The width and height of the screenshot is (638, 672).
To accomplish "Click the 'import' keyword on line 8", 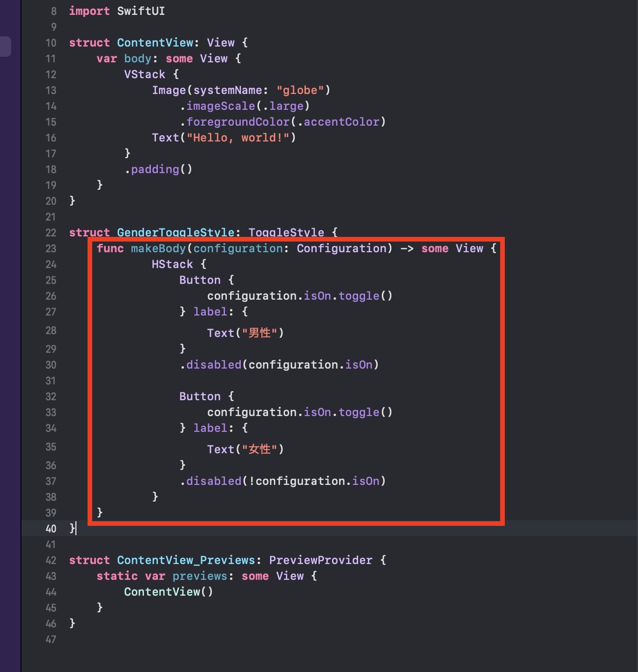I will tap(89, 11).
